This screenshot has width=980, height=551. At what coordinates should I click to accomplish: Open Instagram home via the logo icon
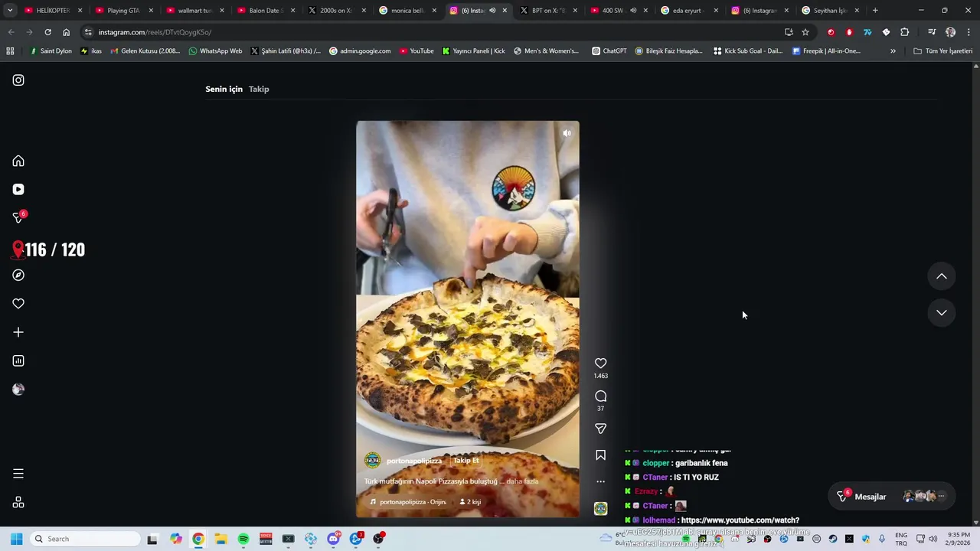18,80
